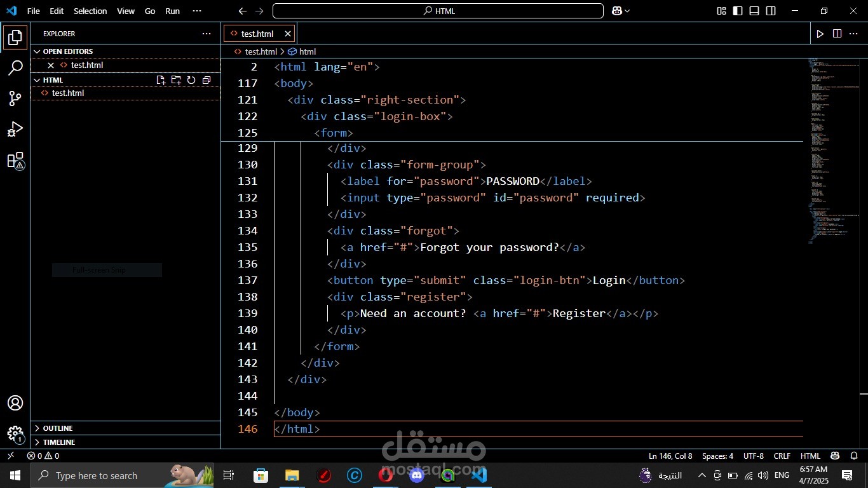The width and height of the screenshot is (868, 488).
Task: Open the remote window indicator in status bar
Action: [10, 456]
